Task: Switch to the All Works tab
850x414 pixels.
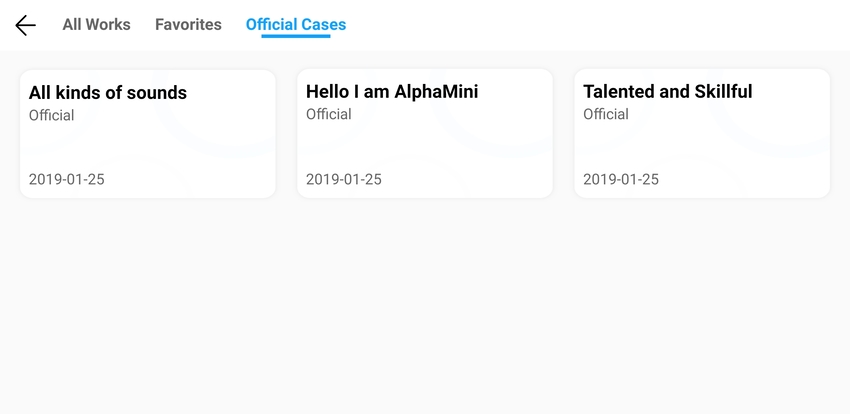Action: point(96,25)
